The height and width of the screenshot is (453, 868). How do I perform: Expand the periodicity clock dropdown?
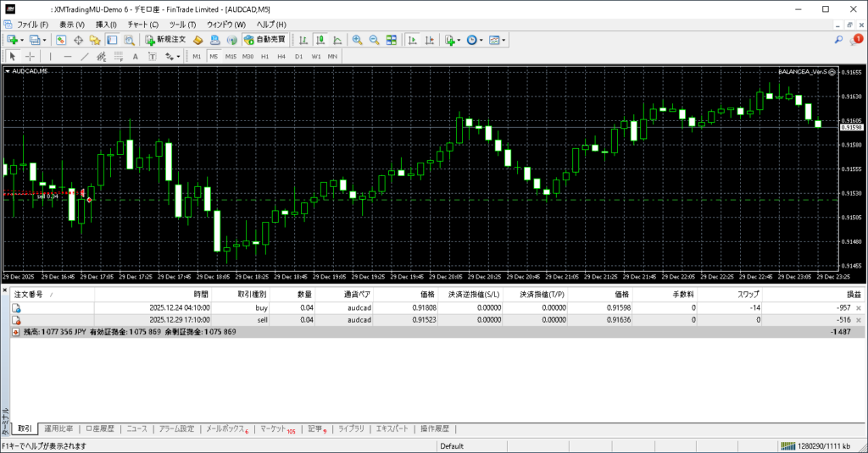482,40
